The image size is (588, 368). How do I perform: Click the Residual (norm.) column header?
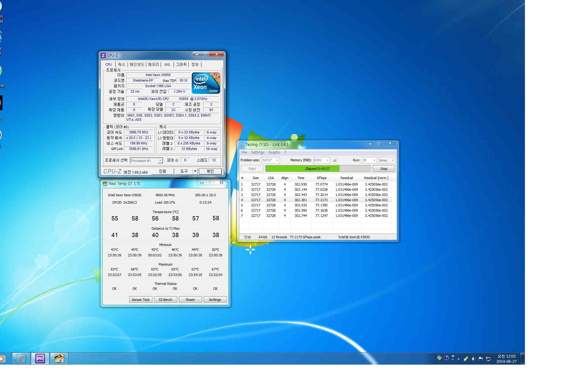pyautogui.click(x=376, y=178)
